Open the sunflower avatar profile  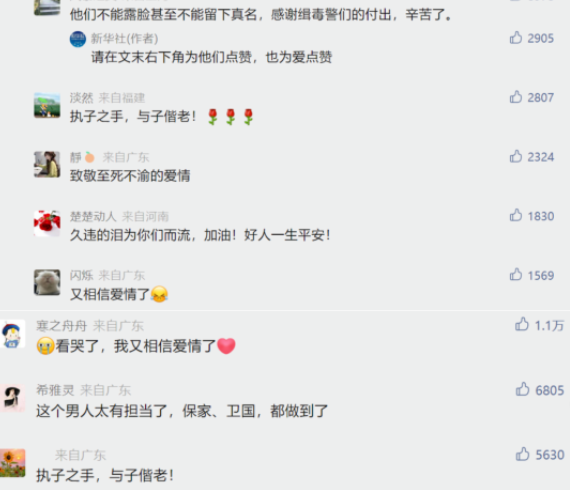12,463
